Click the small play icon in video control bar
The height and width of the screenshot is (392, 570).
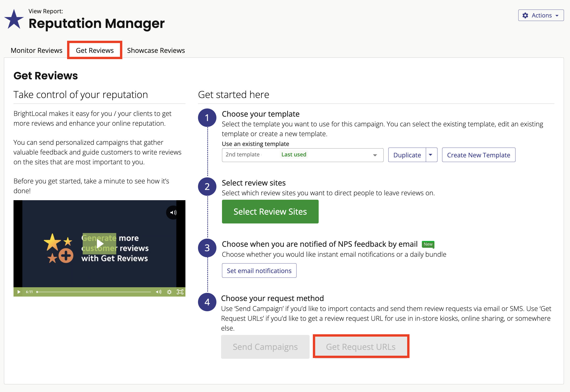click(18, 292)
